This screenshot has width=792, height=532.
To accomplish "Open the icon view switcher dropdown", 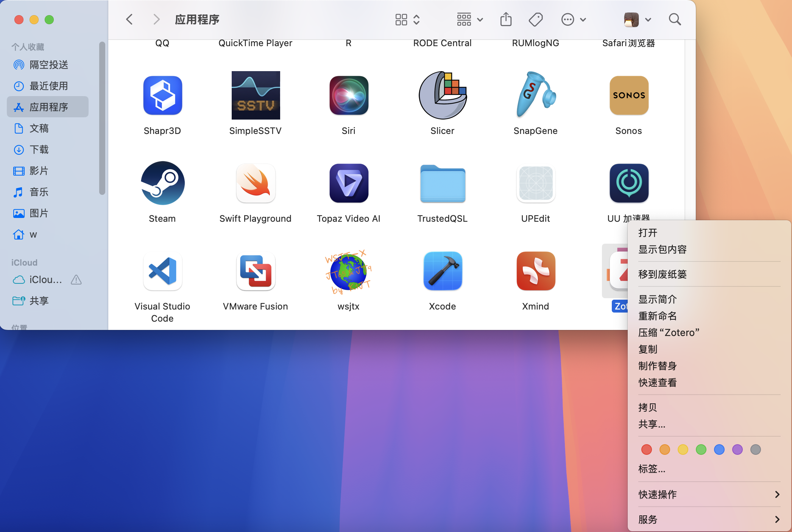I will tap(407, 19).
